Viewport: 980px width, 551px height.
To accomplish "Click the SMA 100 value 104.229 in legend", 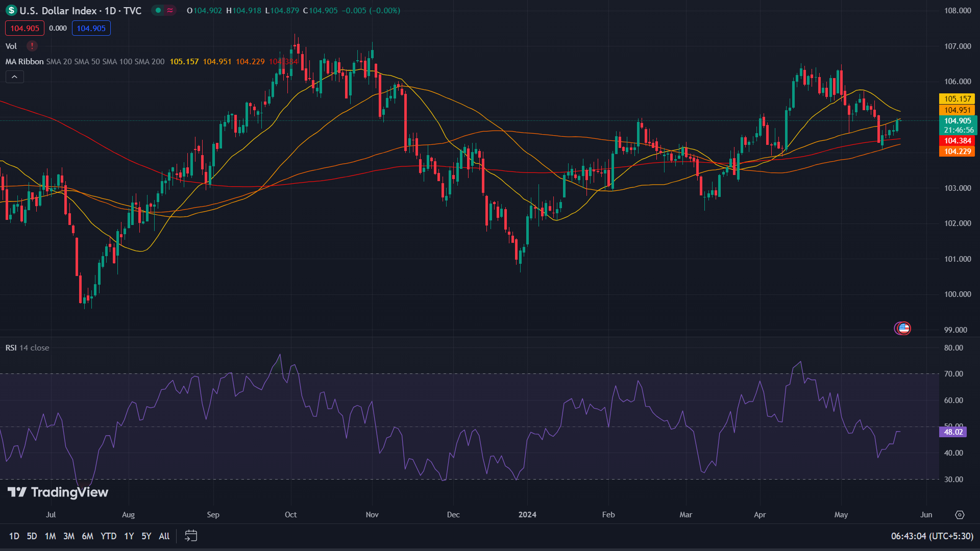I will point(250,62).
